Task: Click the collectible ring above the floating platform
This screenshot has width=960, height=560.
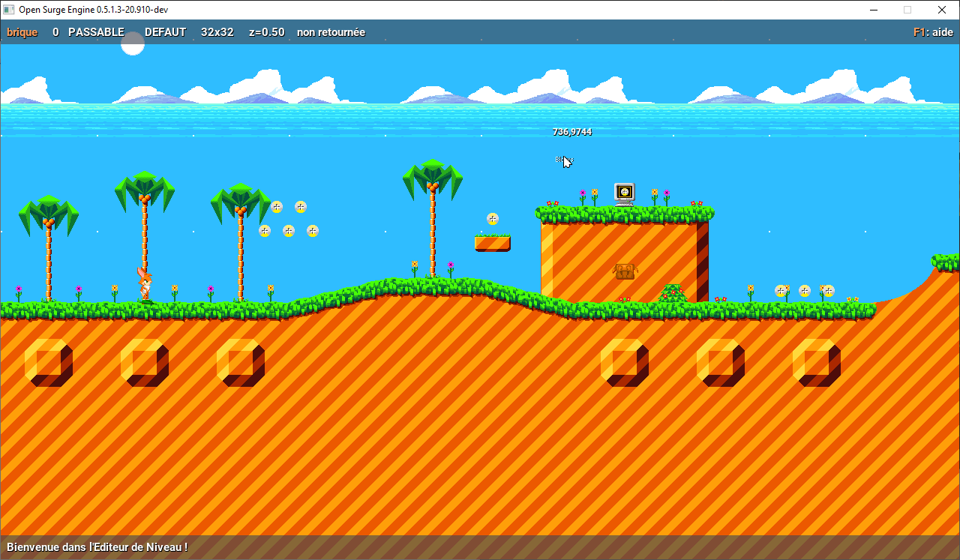Action: [x=493, y=219]
